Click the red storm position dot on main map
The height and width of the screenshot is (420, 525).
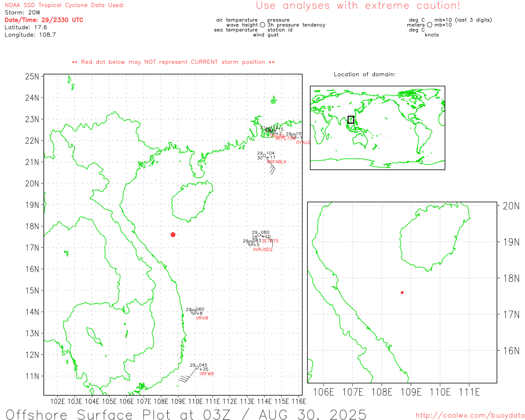pos(173,235)
